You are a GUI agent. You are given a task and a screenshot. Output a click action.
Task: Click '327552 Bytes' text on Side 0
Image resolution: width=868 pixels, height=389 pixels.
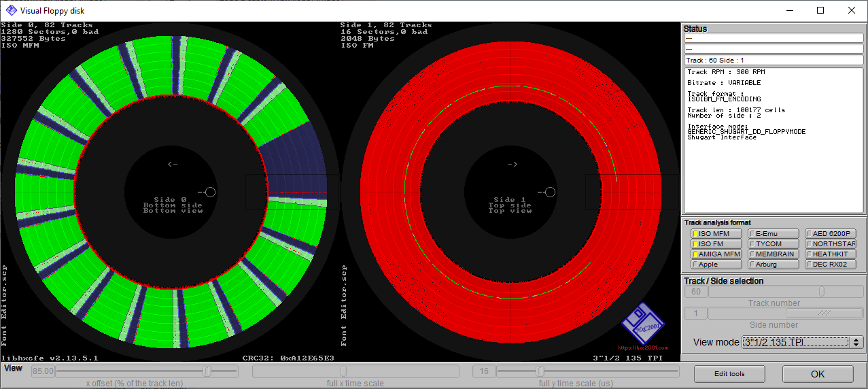[33, 39]
